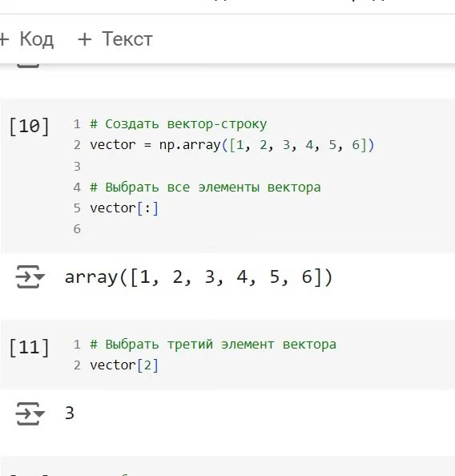Add a new code cell with + Код
The image size is (455, 476).
point(26,39)
